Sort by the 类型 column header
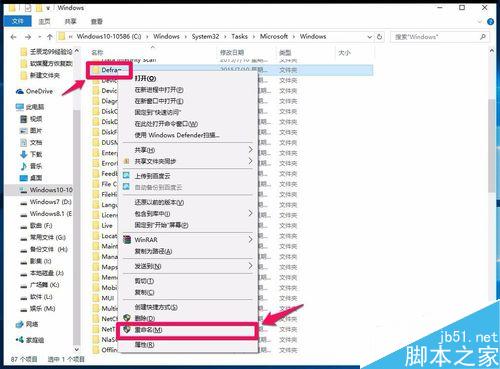 coord(285,53)
